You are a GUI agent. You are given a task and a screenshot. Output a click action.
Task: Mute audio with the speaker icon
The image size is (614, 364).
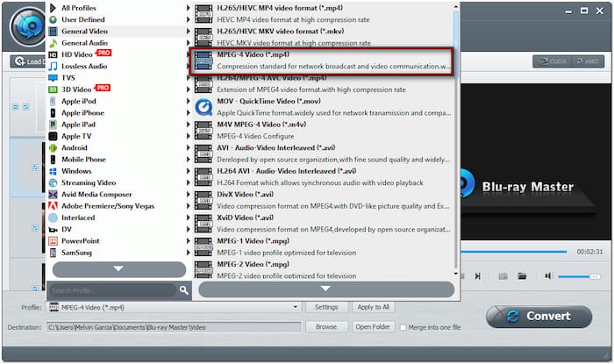tap(549, 276)
